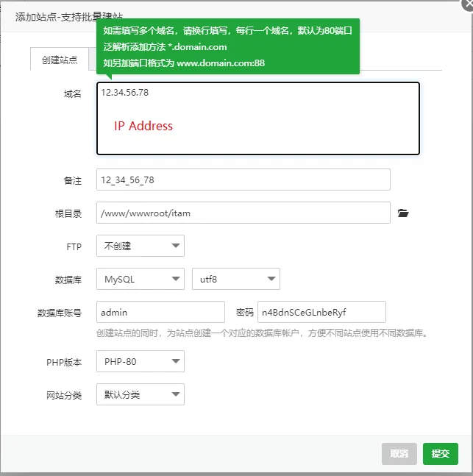Open the MySQL database type dropdown
This screenshot has height=476, width=473.
coord(141,279)
